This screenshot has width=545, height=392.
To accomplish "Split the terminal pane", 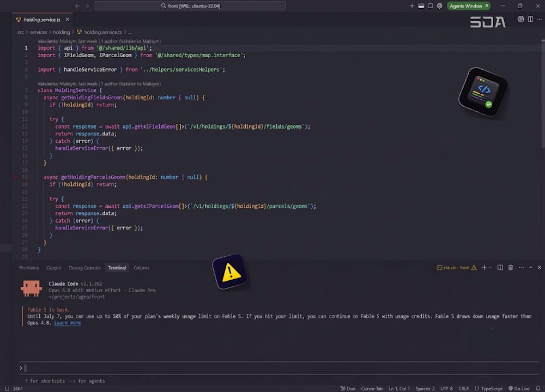I will [x=500, y=268].
